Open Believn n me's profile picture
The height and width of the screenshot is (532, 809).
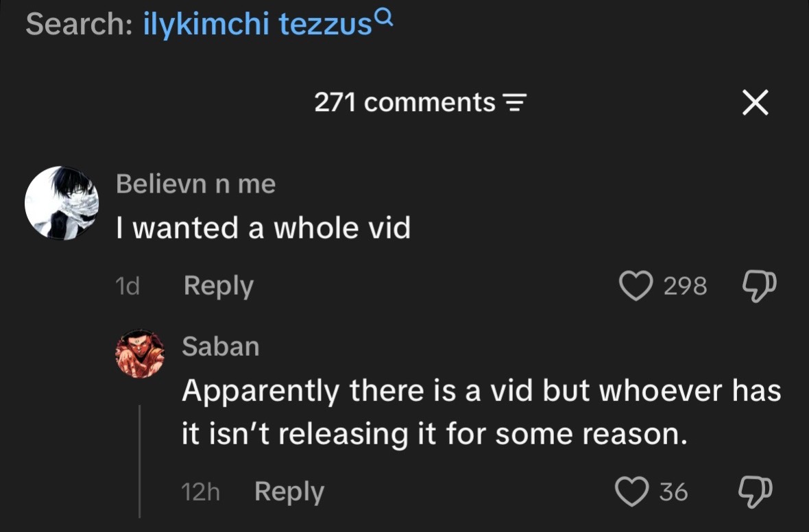tap(62, 203)
